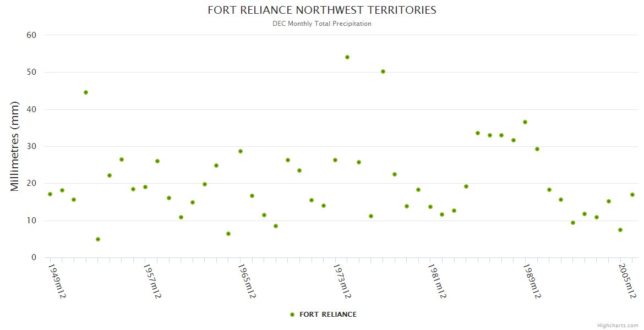Click the last data point at far right
This screenshot has width=644, height=330.
[x=632, y=195]
